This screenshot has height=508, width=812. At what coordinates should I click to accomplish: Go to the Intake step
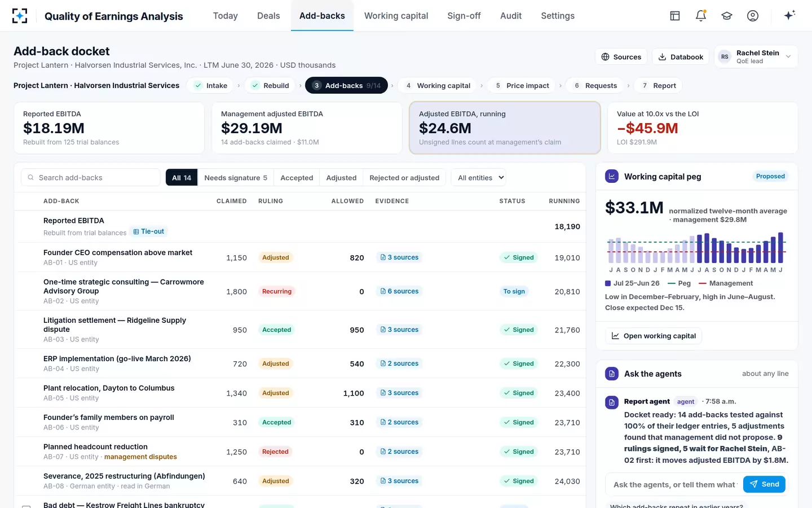coord(211,85)
